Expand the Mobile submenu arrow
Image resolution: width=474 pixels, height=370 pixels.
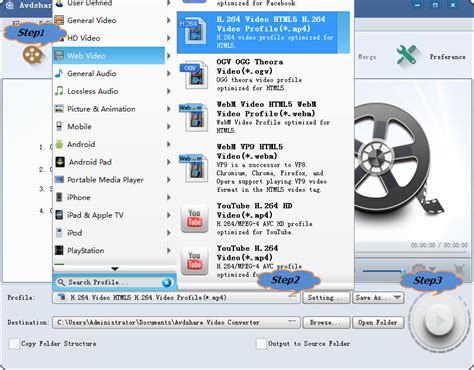tap(169, 126)
